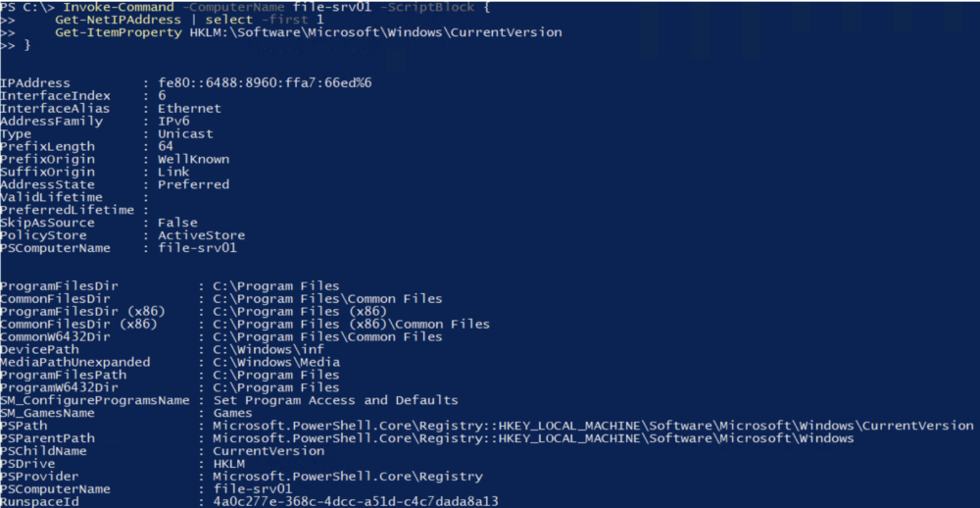Click the PrefixLength value 64
This screenshot has width=980, height=508.
pos(166,147)
